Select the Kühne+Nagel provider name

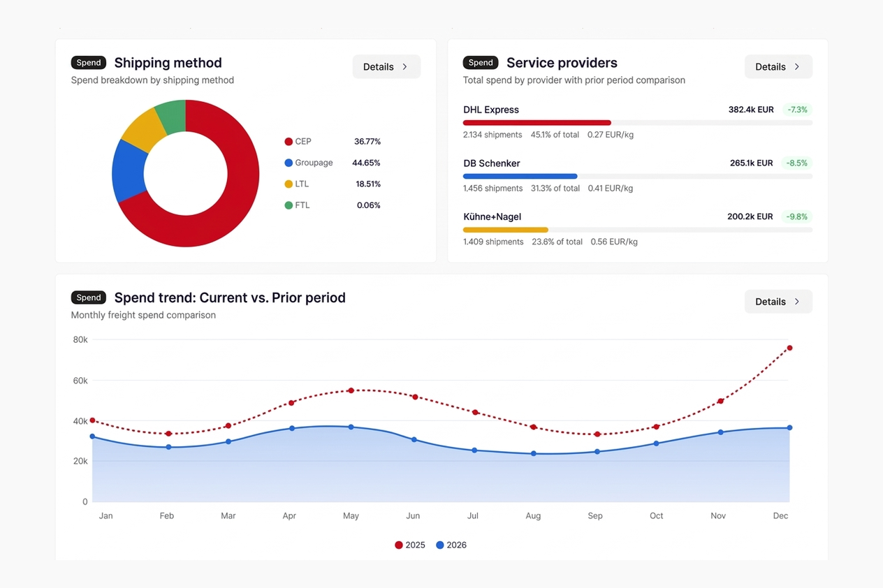(x=492, y=216)
